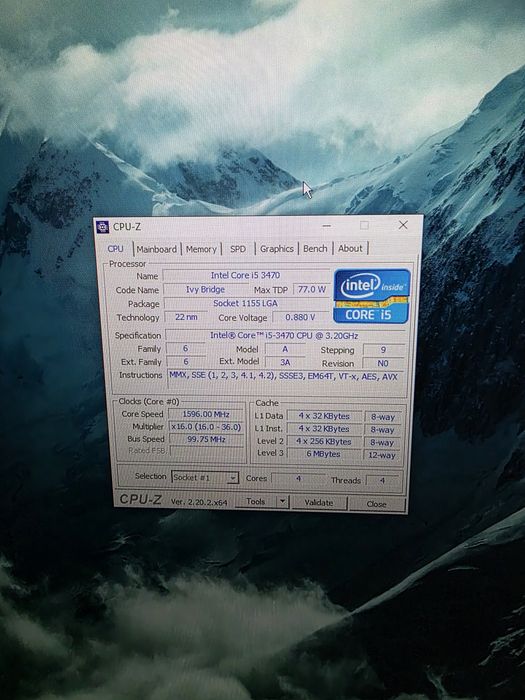Image resolution: width=525 pixels, height=700 pixels.
Task: Close the CPU-Z window with X
Action: coord(403,225)
